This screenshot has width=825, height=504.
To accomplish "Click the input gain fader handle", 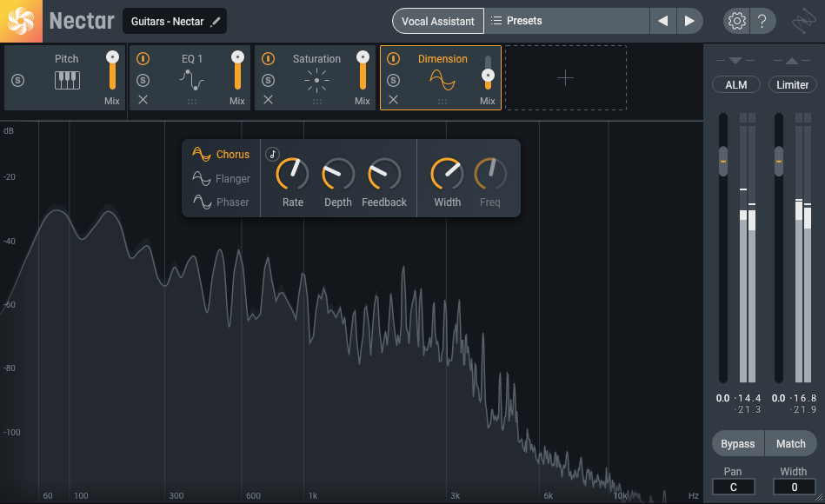I will pyautogui.click(x=723, y=161).
